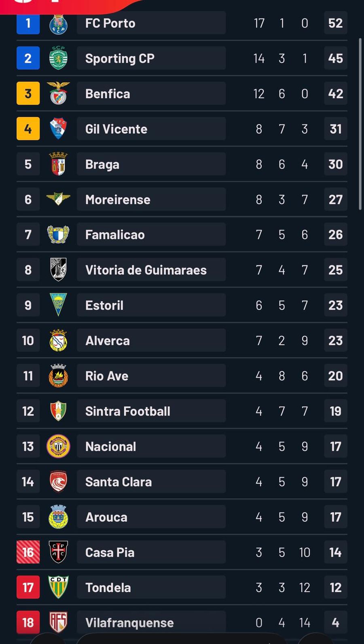The height and width of the screenshot is (644, 364).
Task: Click the Tondela CDT crest
Action: [58, 587]
